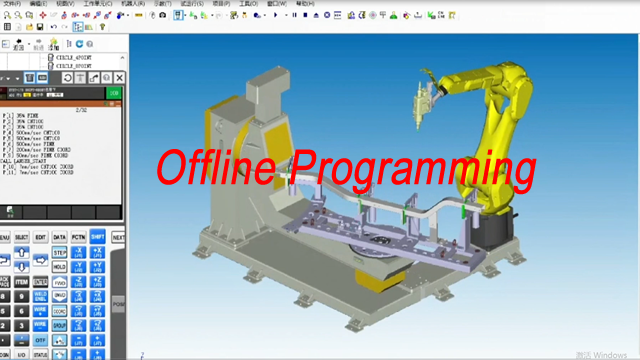
Task: Click the POSN side key
Action: click(x=118, y=304)
